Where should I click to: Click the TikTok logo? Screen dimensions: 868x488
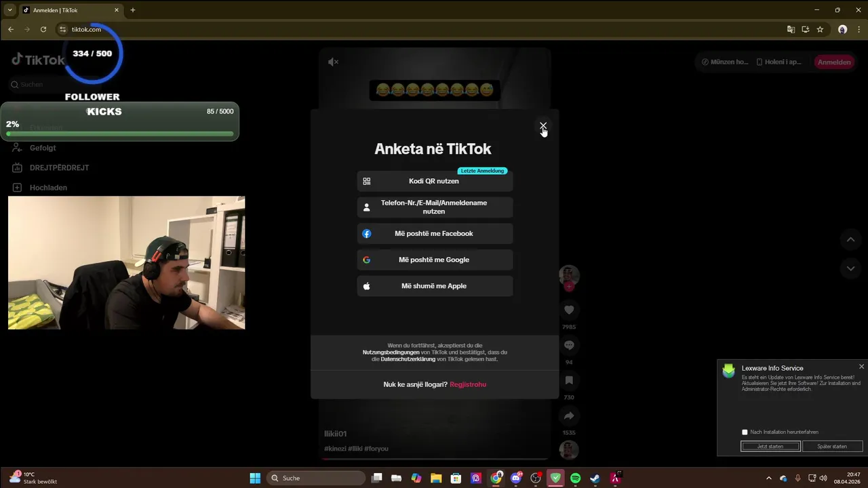pyautogui.click(x=38, y=60)
